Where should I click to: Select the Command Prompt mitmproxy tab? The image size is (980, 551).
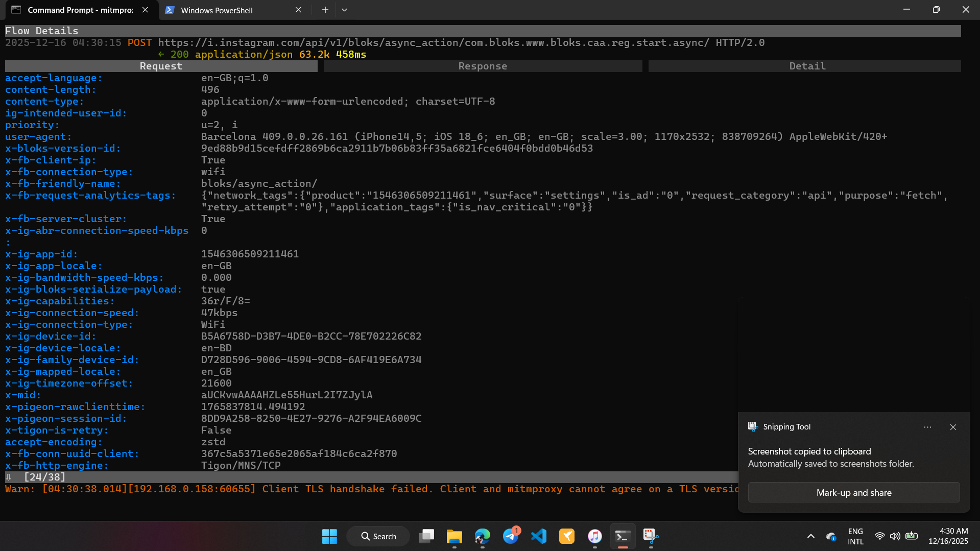[x=80, y=10]
